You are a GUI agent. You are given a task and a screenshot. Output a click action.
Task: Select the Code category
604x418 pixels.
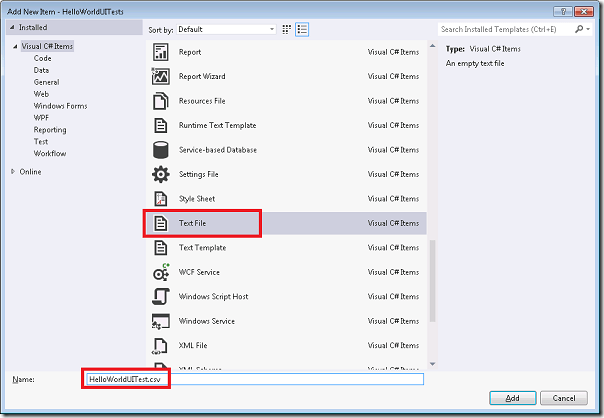click(42, 58)
